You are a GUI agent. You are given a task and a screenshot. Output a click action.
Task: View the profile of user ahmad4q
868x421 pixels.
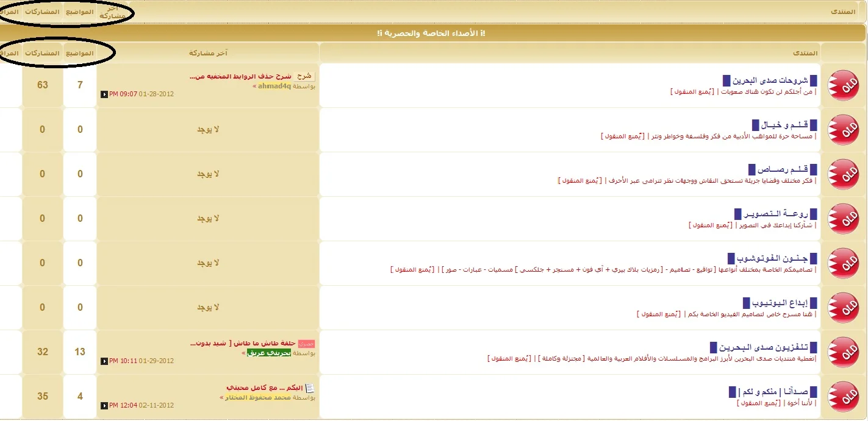point(274,87)
